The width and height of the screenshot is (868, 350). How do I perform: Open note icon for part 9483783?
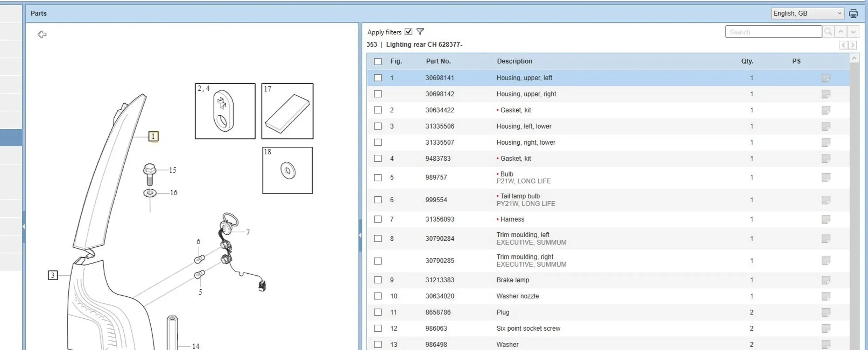pyautogui.click(x=826, y=159)
